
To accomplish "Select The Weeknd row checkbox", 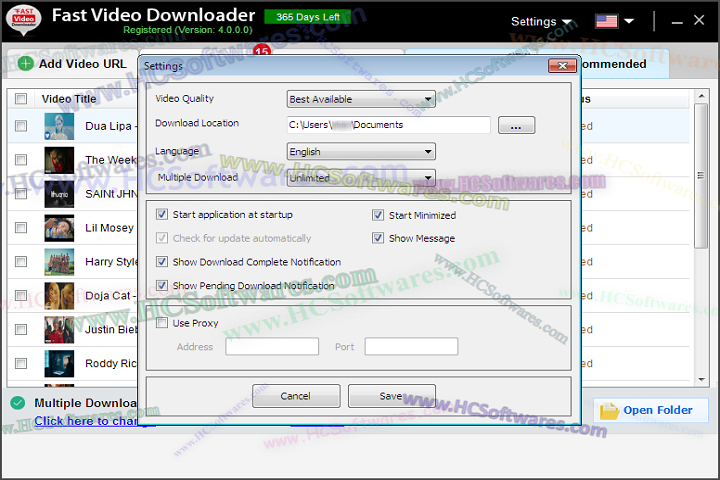I will click(x=21, y=160).
